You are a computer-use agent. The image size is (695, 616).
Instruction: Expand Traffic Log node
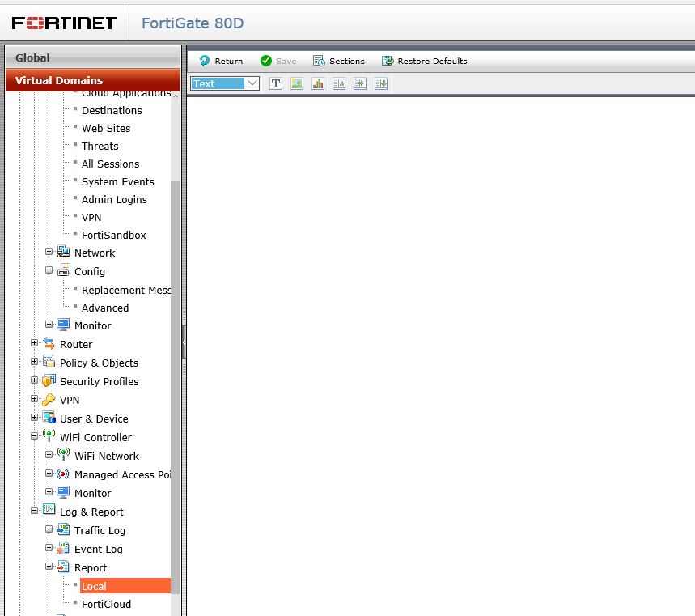tap(49, 529)
